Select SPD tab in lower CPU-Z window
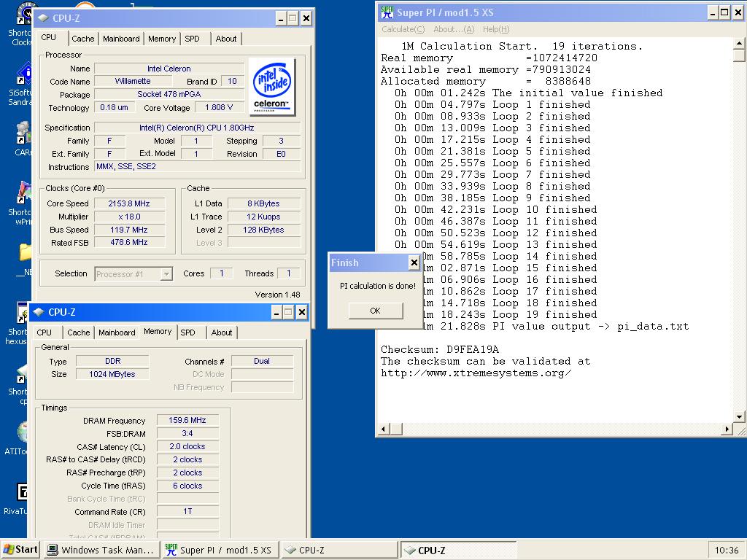This screenshot has width=747, height=560. [x=187, y=332]
